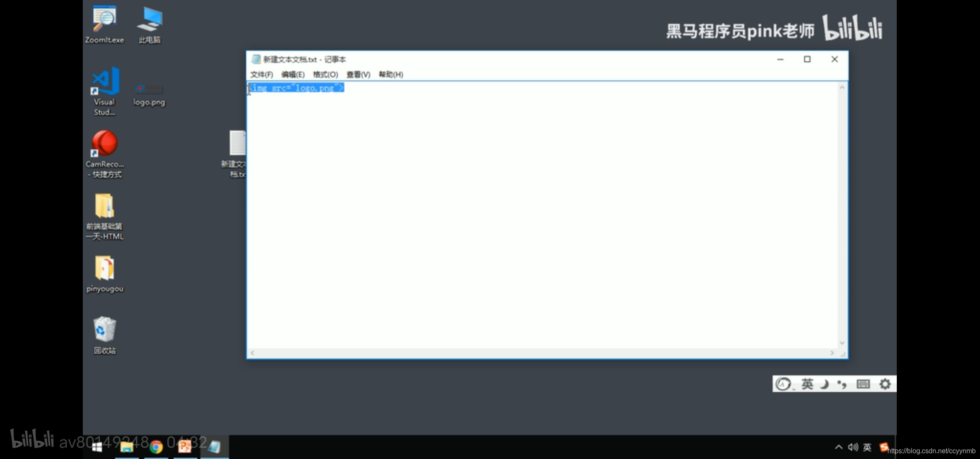980x459 pixels.
Task: Select the 新建文本文档.txt desktop file
Action: click(x=234, y=154)
